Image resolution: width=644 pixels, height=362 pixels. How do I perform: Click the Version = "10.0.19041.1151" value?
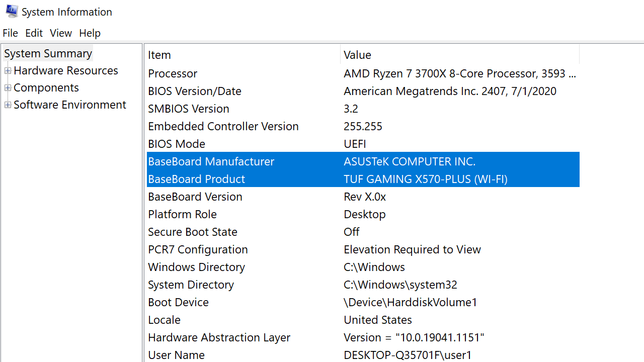[414, 337]
